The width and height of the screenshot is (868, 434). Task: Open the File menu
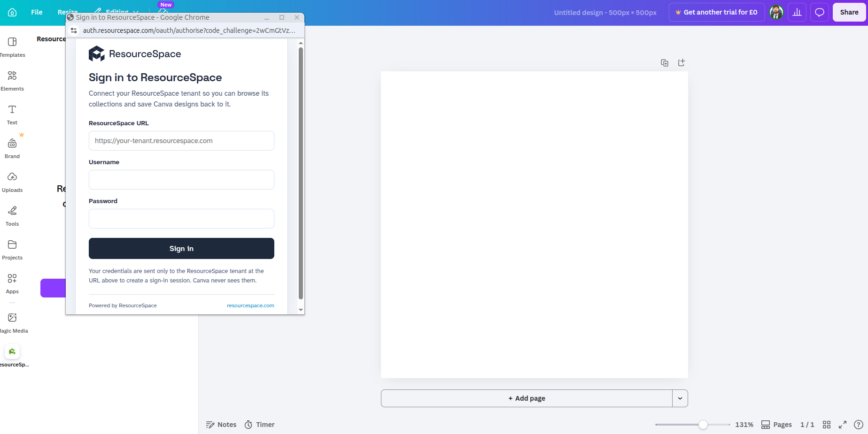coord(37,12)
